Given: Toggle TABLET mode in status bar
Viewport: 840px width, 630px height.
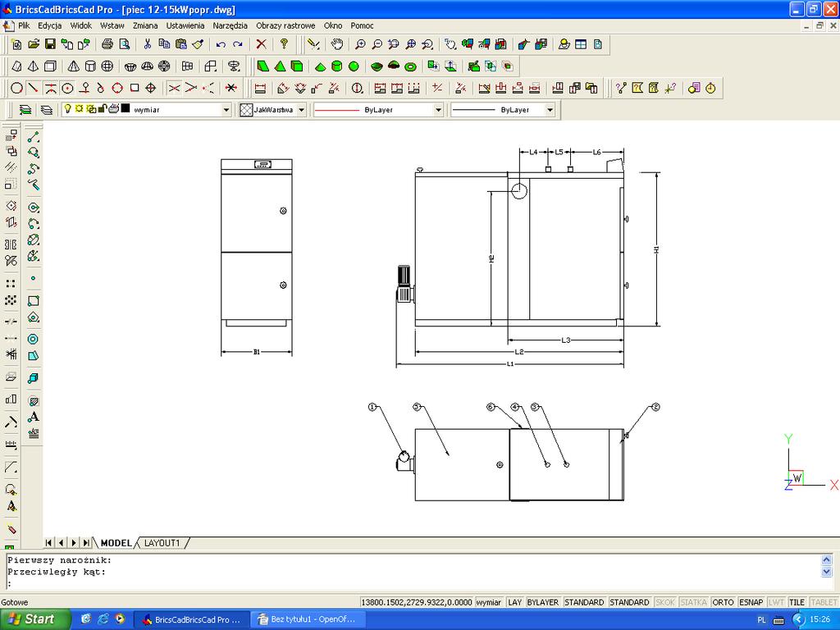Looking at the screenshot, I should click(824, 602).
